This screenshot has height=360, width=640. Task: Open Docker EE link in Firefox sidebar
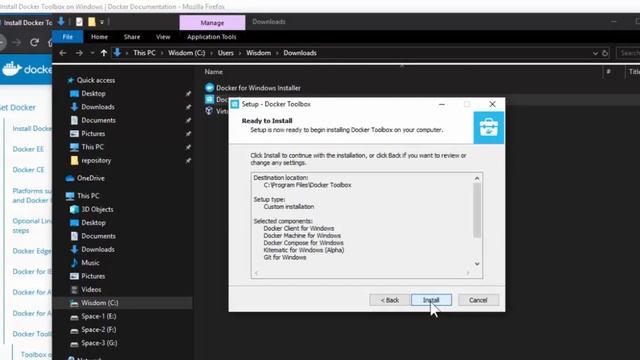[28, 149]
